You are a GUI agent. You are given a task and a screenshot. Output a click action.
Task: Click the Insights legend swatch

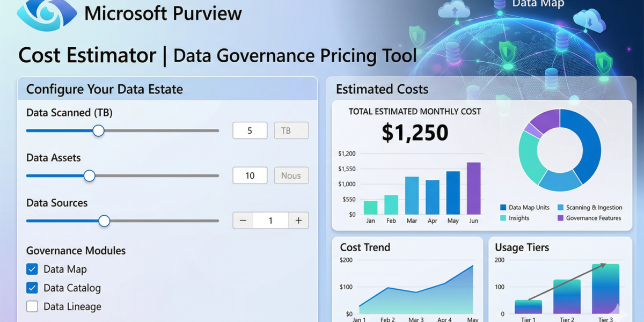(503, 218)
